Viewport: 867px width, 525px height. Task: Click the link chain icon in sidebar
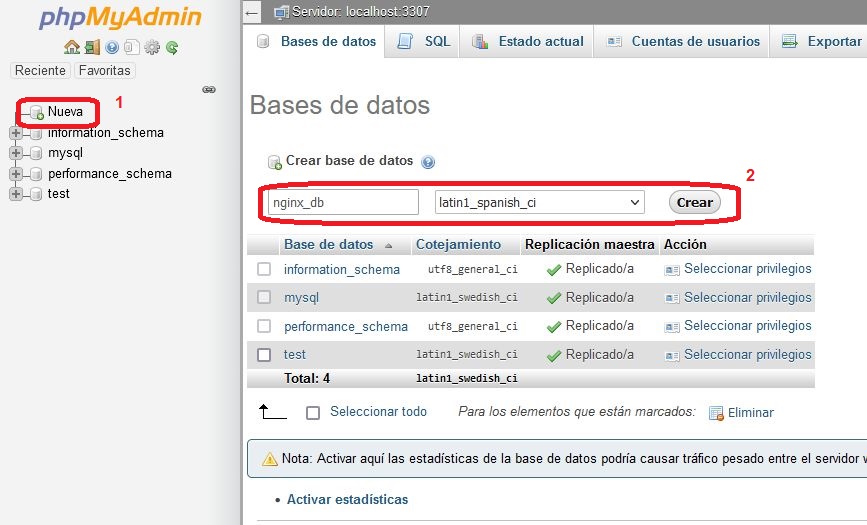209,90
